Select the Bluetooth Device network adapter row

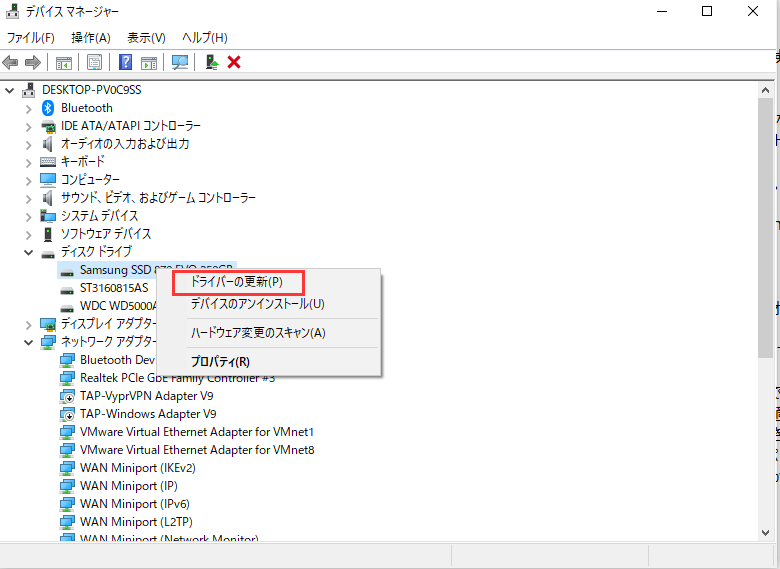click(117, 360)
